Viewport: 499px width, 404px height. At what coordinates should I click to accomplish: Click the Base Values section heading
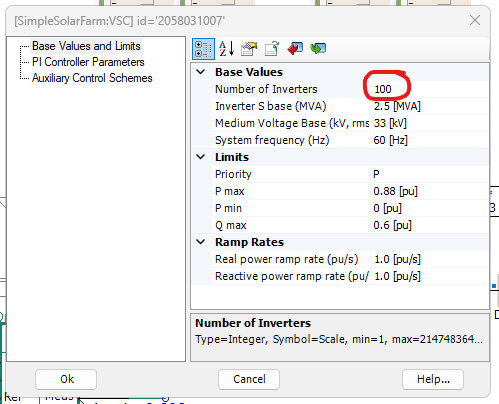[249, 72]
